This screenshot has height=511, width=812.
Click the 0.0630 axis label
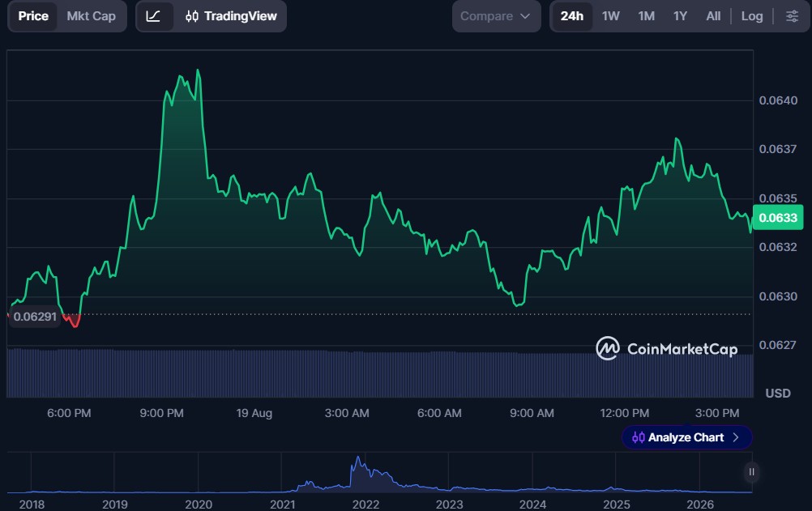click(x=778, y=296)
